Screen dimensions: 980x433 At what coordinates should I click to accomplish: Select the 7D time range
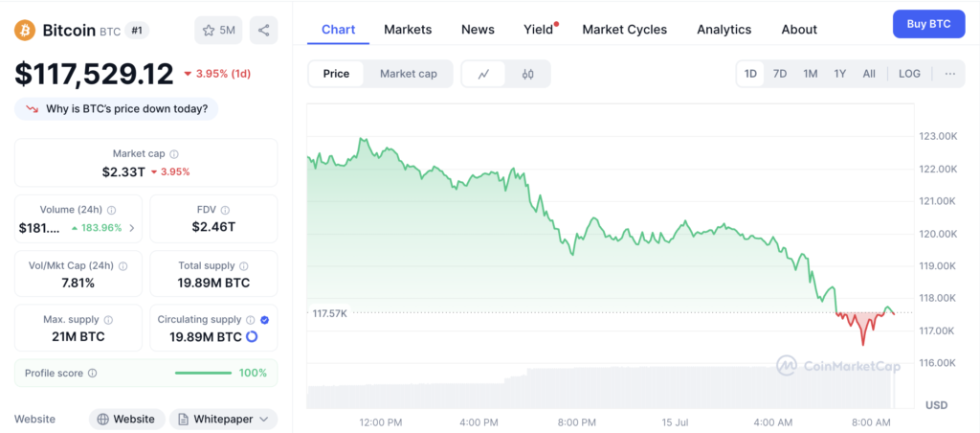coord(780,74)
